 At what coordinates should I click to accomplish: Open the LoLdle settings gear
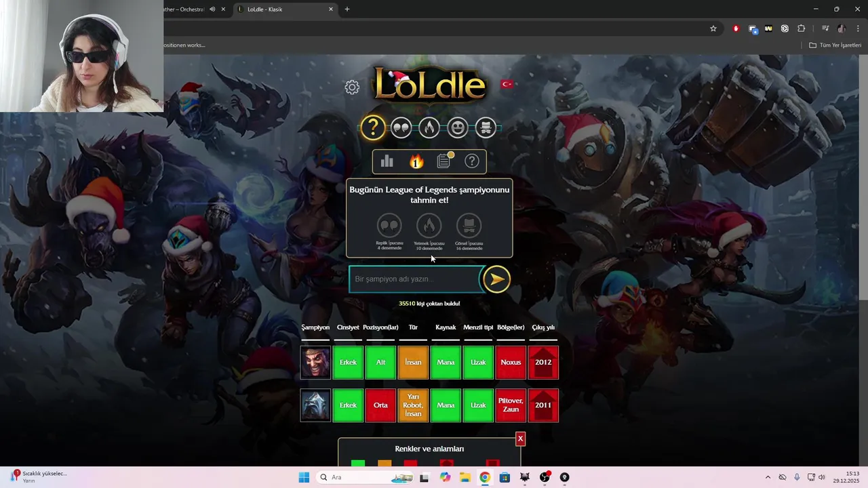point(352,87)
